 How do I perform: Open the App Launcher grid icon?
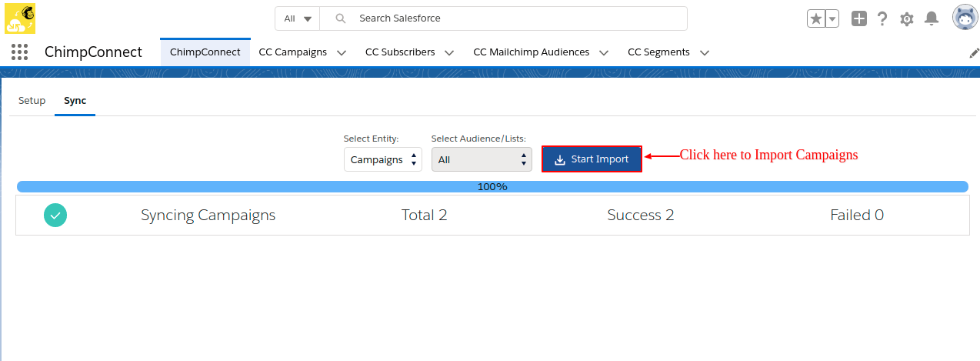[20, 52]
